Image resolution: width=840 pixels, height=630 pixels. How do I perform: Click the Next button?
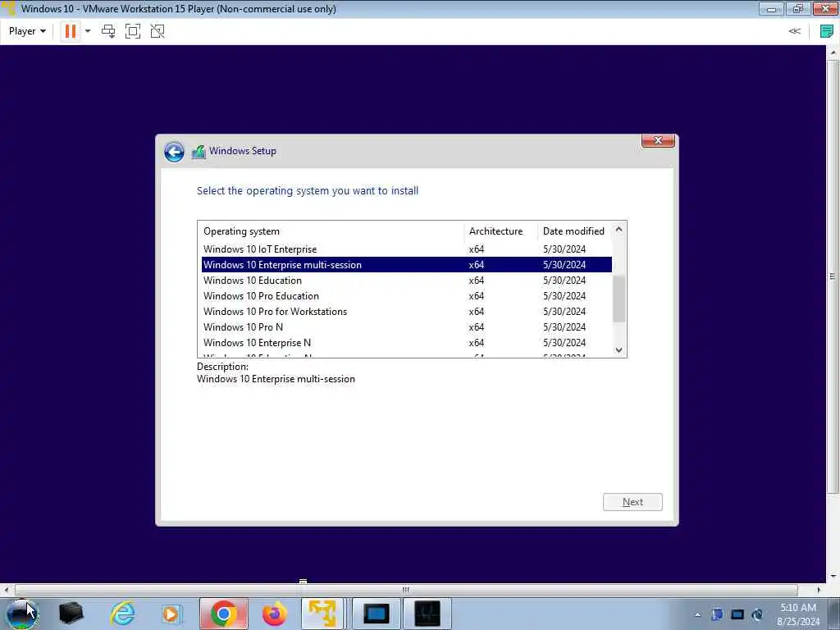pyautogui.click(x=632, y=502)
